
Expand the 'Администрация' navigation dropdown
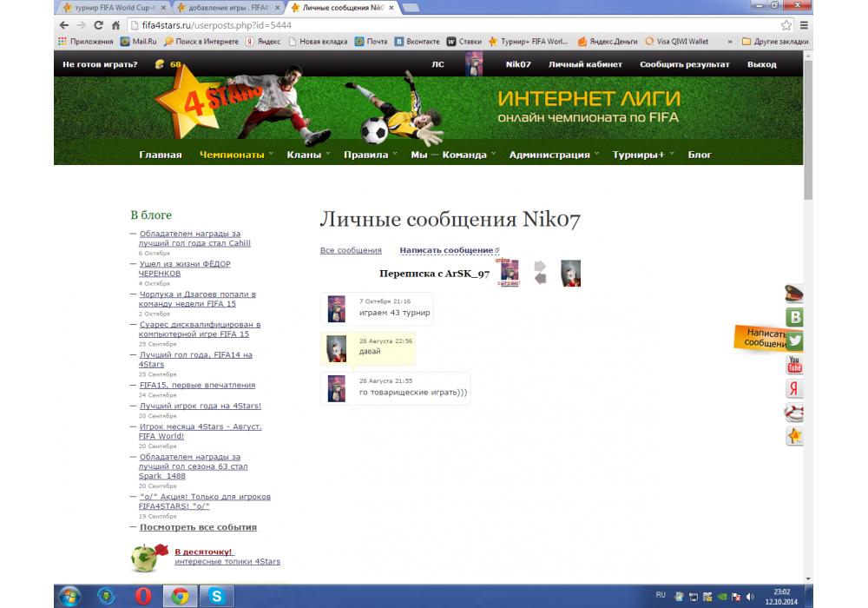[x=554, y=155]
